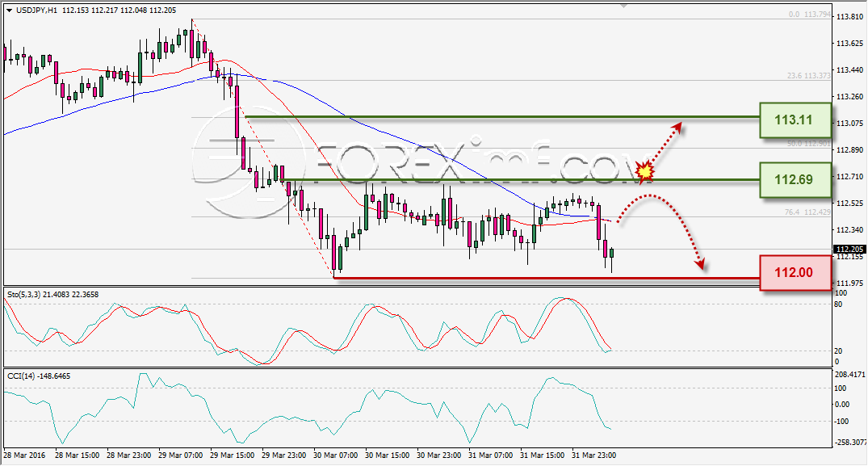Click the chart shift triangle marker on top edge
Viewport: 868px width, 466px height.
point(624,6)
